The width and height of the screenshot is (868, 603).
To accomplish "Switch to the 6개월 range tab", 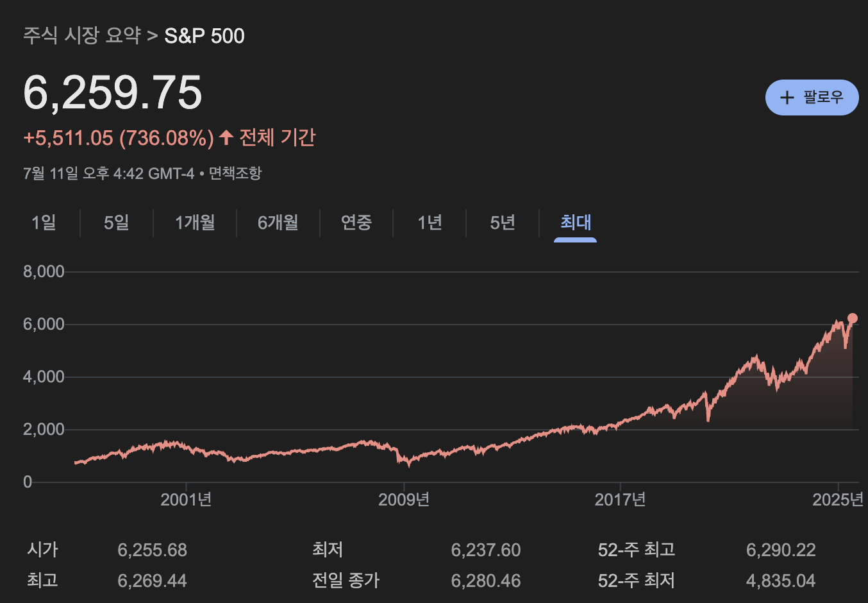I will tap(278, 223).
